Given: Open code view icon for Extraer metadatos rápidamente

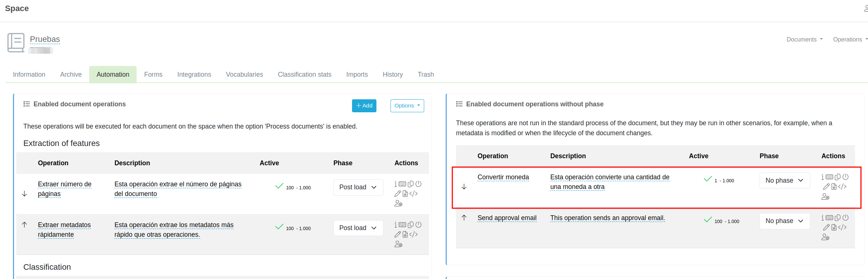Looking at the screenshot, I should click(413, 235).
